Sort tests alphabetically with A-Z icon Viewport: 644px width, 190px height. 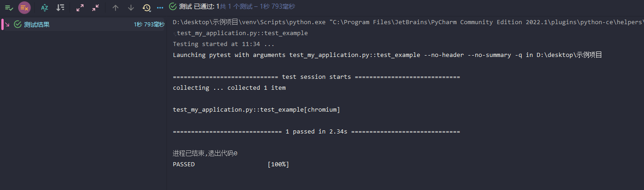[45, 7]
